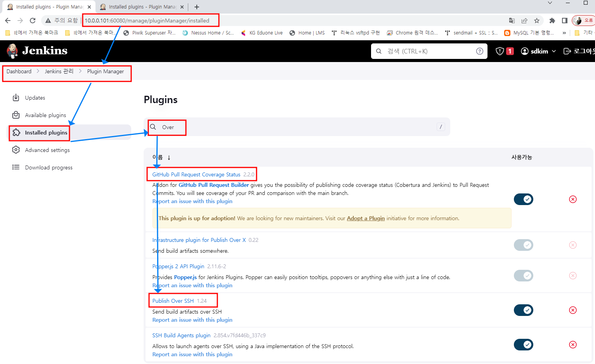Go to Dashboard breadcrumb
Image resolution: width=595 pixels, height=364 pixels.
pyautogui.click(x=19, y=71)
